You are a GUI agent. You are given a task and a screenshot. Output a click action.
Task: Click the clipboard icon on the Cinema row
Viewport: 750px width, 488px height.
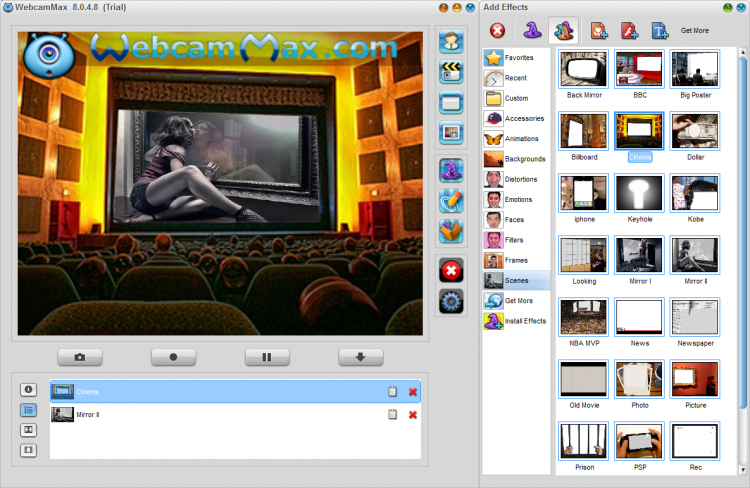pos(392,391)
